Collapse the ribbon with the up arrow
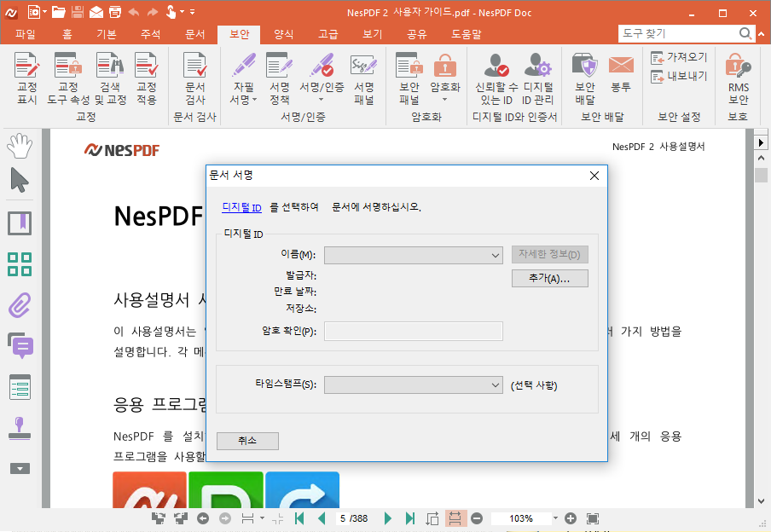 (x=761, y=34)
